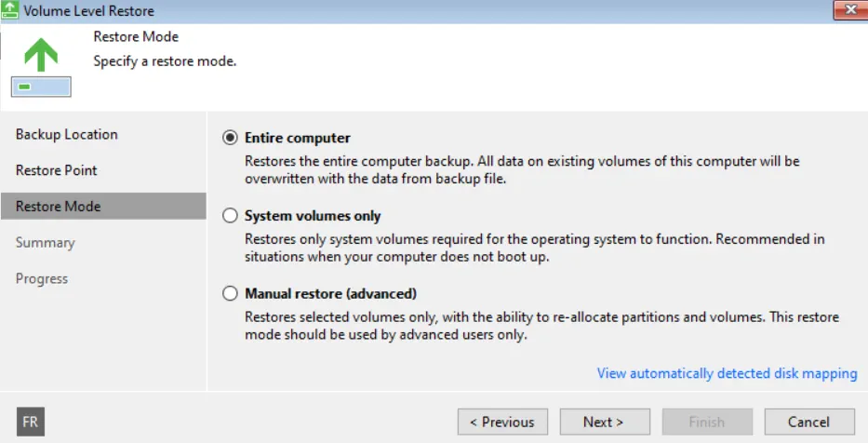
Task: Choose System volumes only restore mode
Action: (230, 215)
